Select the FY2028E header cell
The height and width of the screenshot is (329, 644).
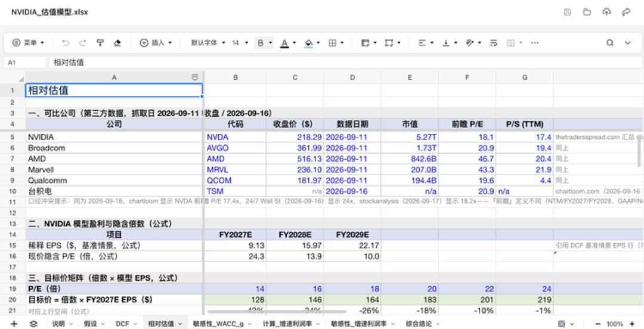[295, 234]
